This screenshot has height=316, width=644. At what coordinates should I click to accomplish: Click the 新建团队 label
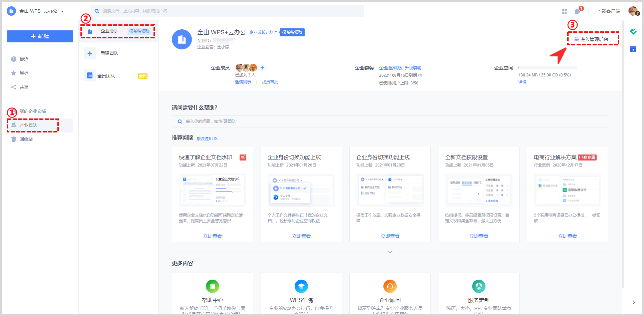[x=109, y=53]
